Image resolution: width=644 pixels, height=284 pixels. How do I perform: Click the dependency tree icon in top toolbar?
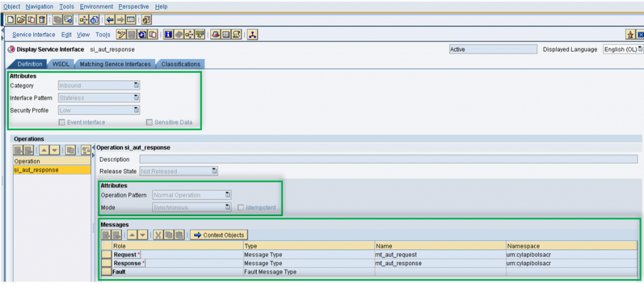tap(84, 19)
